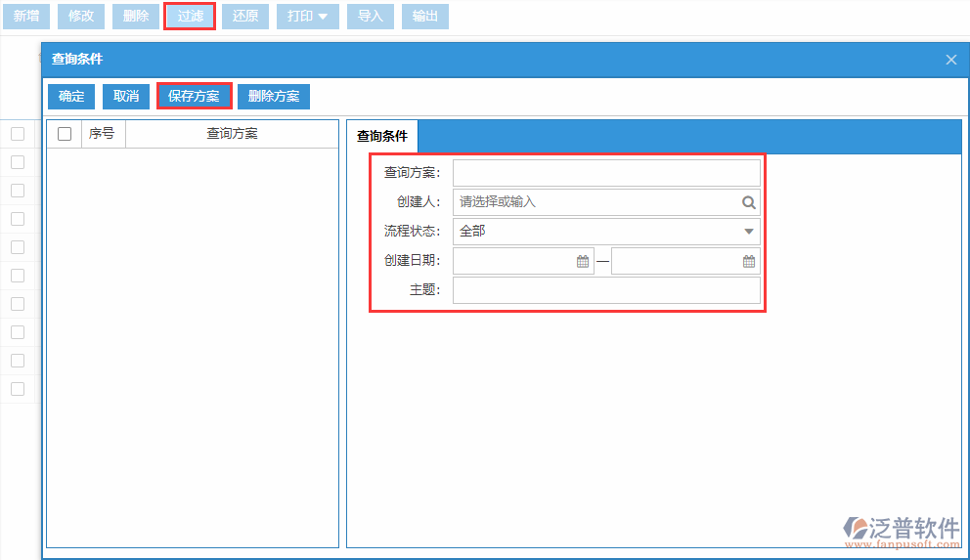Click the 创建日期 end date field

685,261
